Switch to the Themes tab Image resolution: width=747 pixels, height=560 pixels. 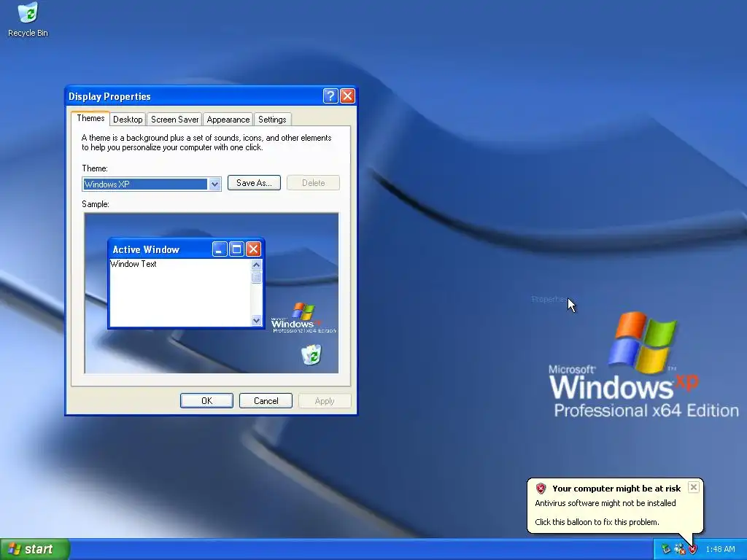click(x=90, y=118)
